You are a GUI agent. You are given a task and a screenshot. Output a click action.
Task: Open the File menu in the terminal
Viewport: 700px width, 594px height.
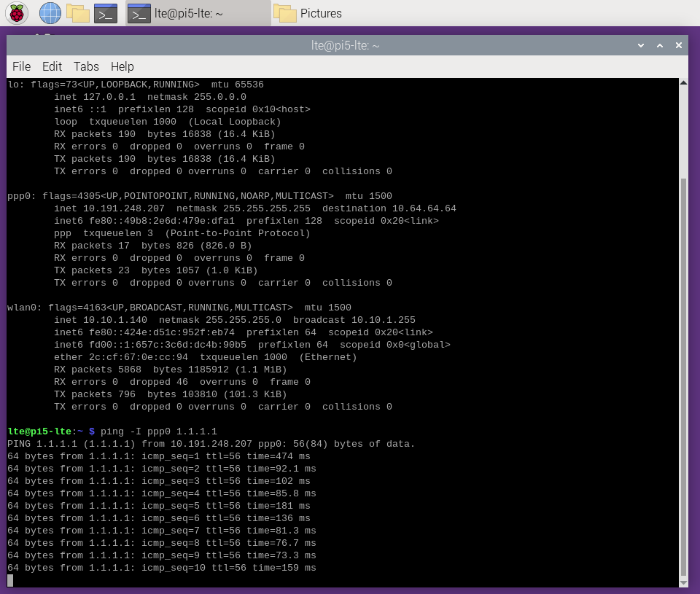pos(21,66)
